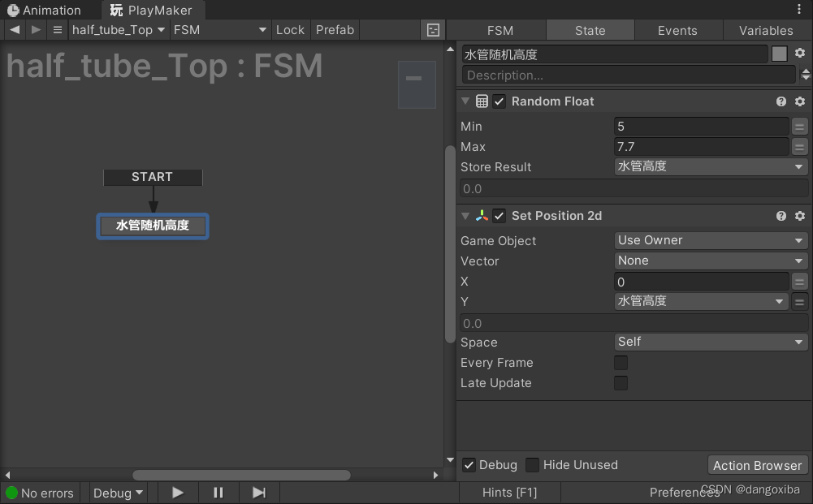Open the Y variable dropdown
The width and height of the screenshot is (813, 504).
coord(701,301)
